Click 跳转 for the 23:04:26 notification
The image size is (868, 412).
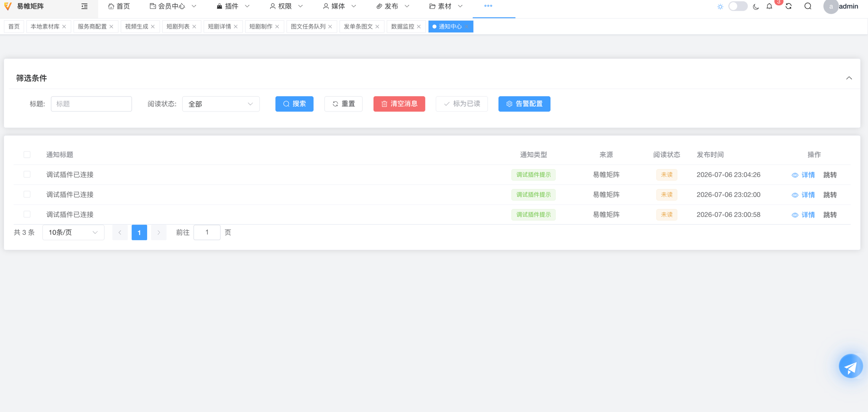click(x=830, y=175)
